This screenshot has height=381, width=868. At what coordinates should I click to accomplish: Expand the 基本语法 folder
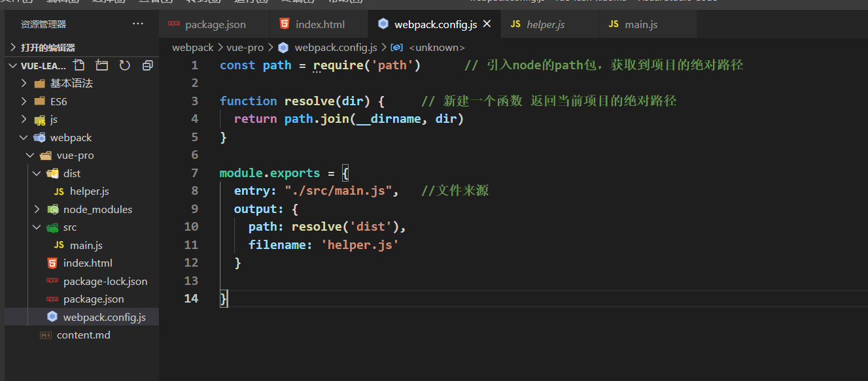point(24,84)
